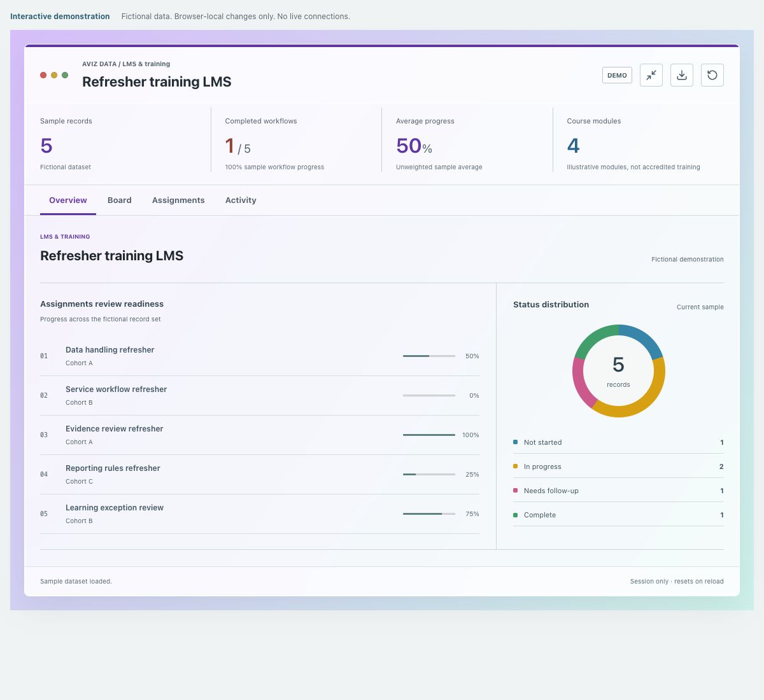Click the Not started legend swatch

tap(515, 442)
